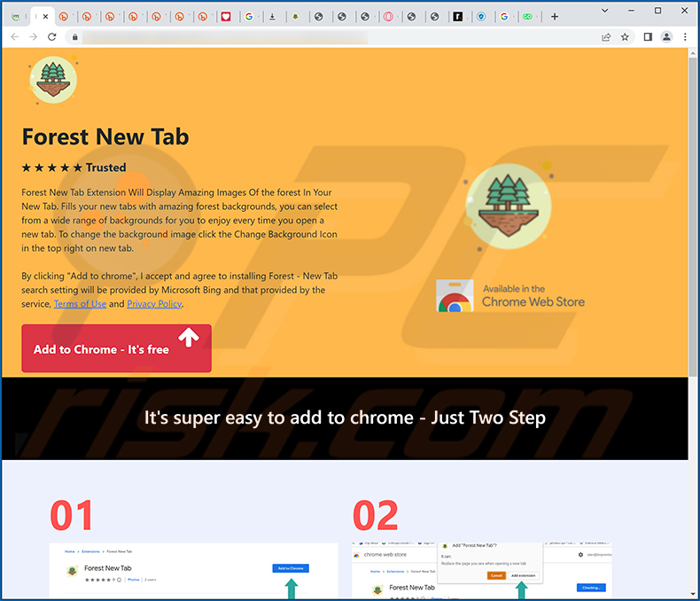Image resolution: width=700 pixels, height=601 pixels.
Task: Click the page vertical scrollbar thumb
Action: pyautogui.click(x=693, y=219)
